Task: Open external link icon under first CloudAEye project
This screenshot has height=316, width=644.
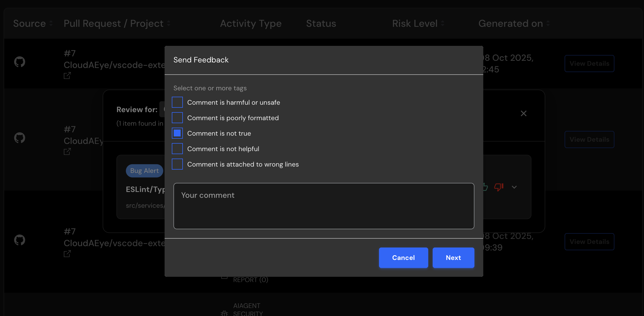Action: point(67,75)
